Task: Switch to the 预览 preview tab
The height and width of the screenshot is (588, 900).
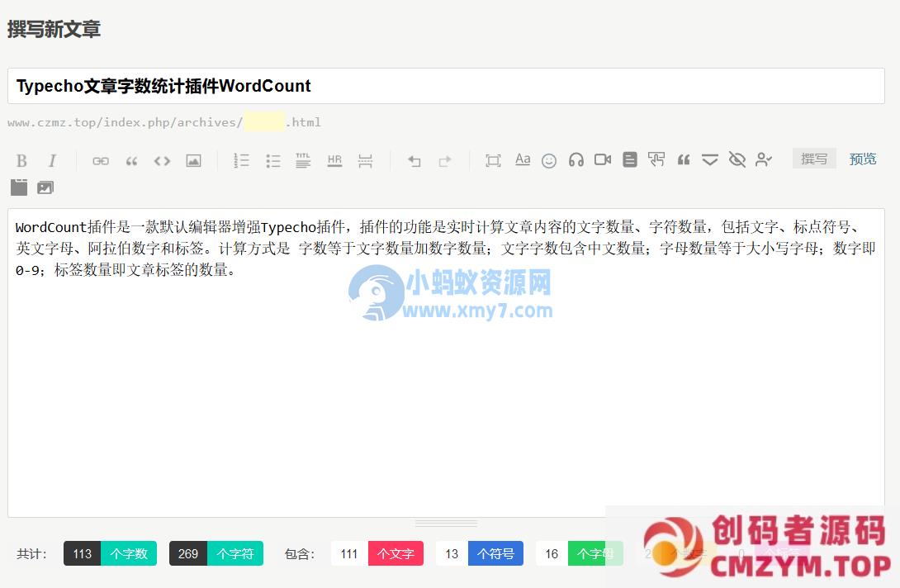Action: 863,159
